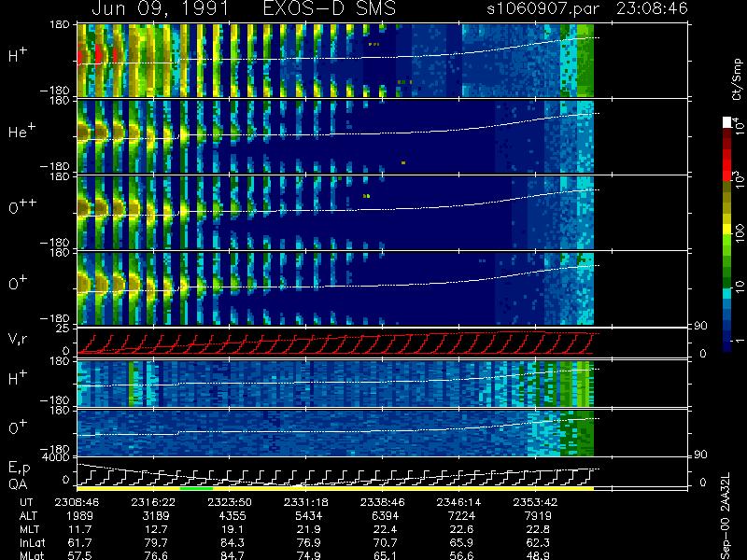Click the green segment in the QA bar

(196, 488)
